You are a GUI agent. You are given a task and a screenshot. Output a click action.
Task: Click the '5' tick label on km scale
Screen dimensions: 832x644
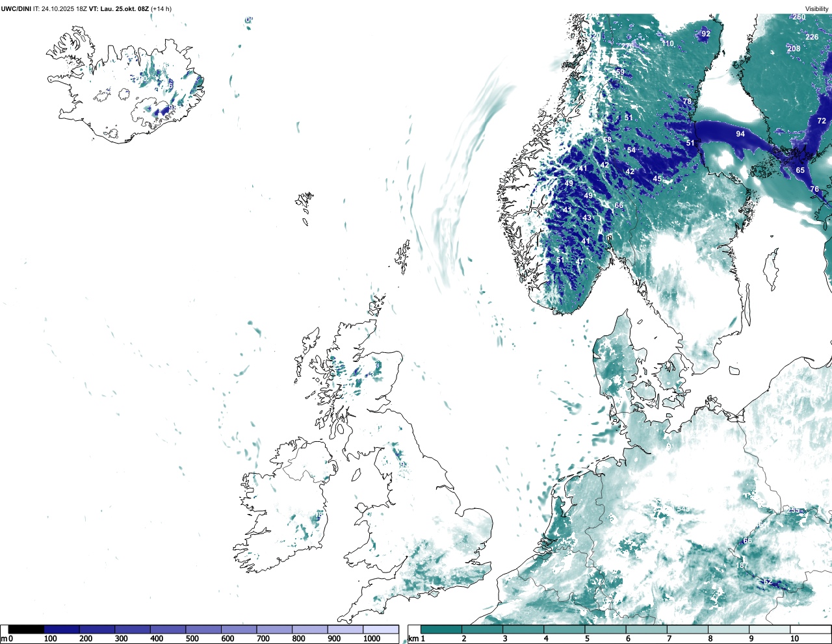(x=587, y=639)
